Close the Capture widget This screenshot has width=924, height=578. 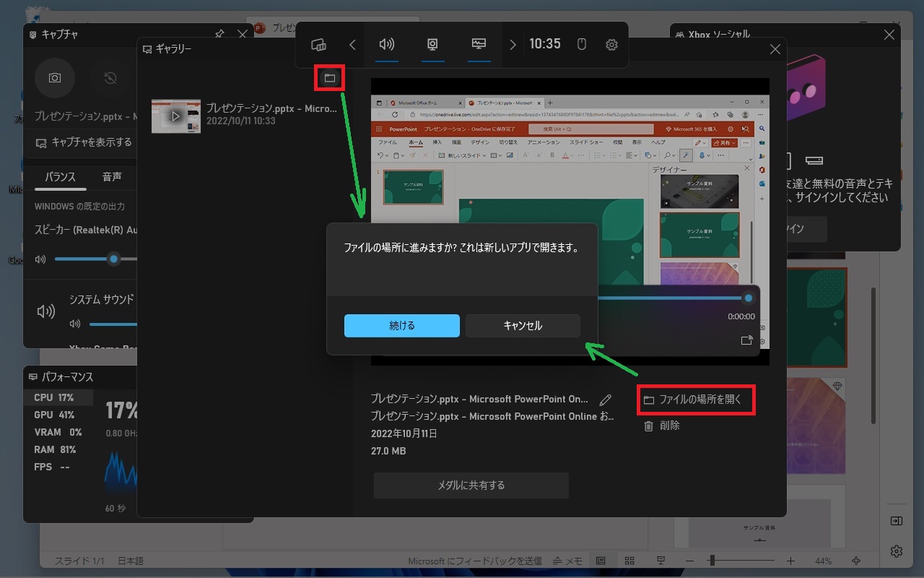(243, 34)
